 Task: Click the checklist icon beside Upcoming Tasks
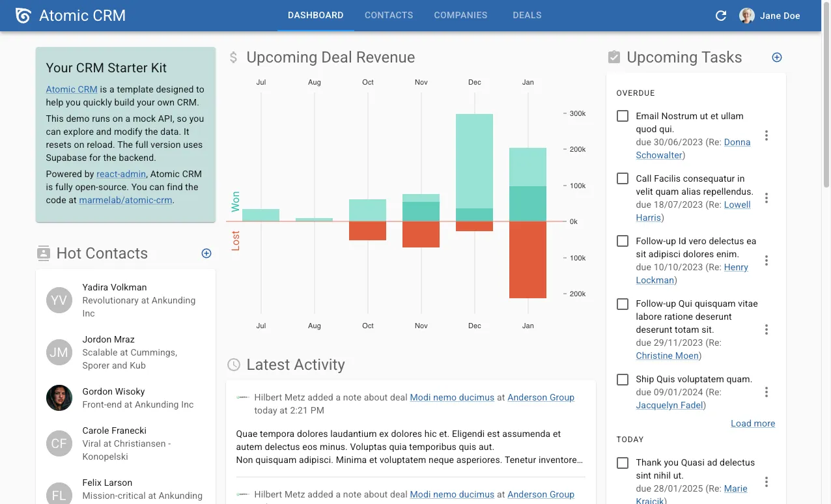coord(613,57)
